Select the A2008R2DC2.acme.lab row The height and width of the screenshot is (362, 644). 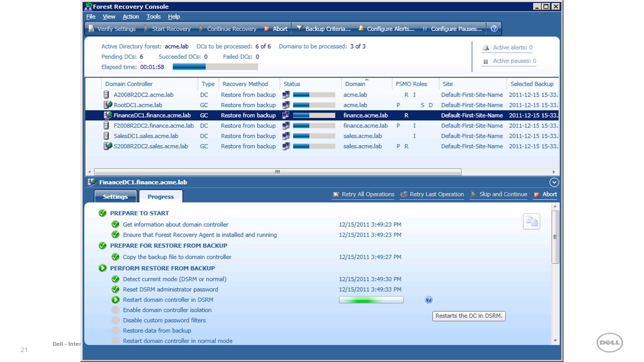click(x=322, y=95)
